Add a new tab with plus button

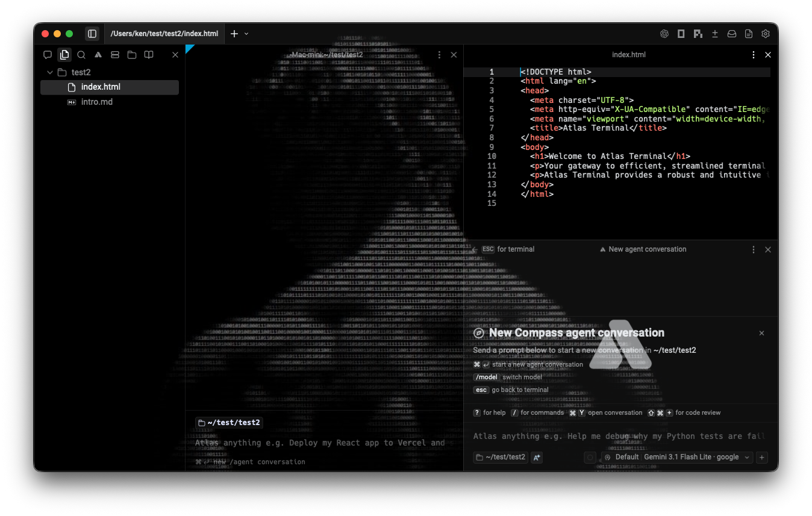pos(234,34)
